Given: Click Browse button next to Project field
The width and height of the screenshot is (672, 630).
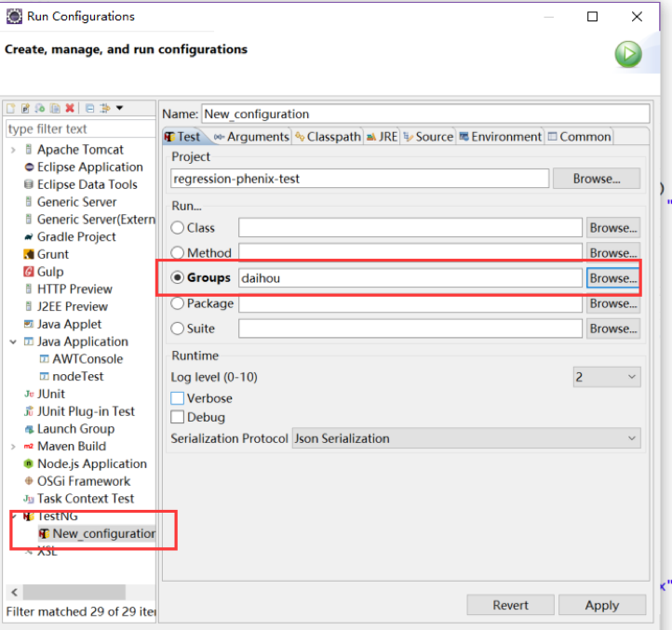Looking at the screenshot, I should click(597, 179).
